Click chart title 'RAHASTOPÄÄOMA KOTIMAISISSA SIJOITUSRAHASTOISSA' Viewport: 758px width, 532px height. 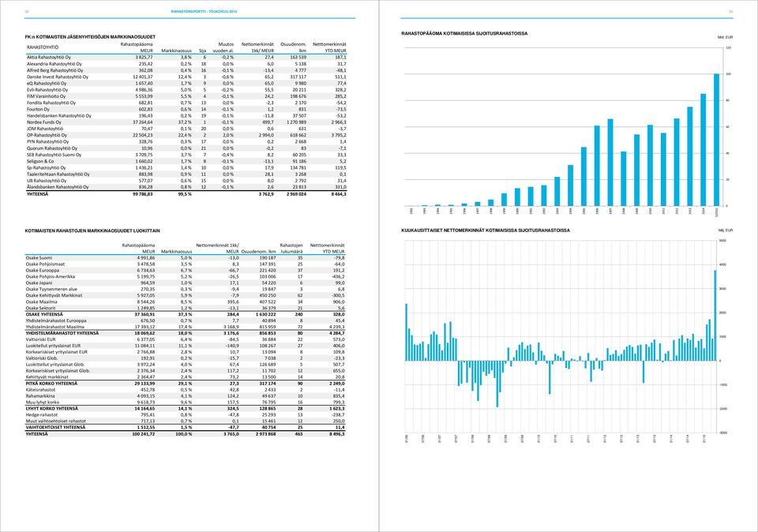(x=464, y=34)
